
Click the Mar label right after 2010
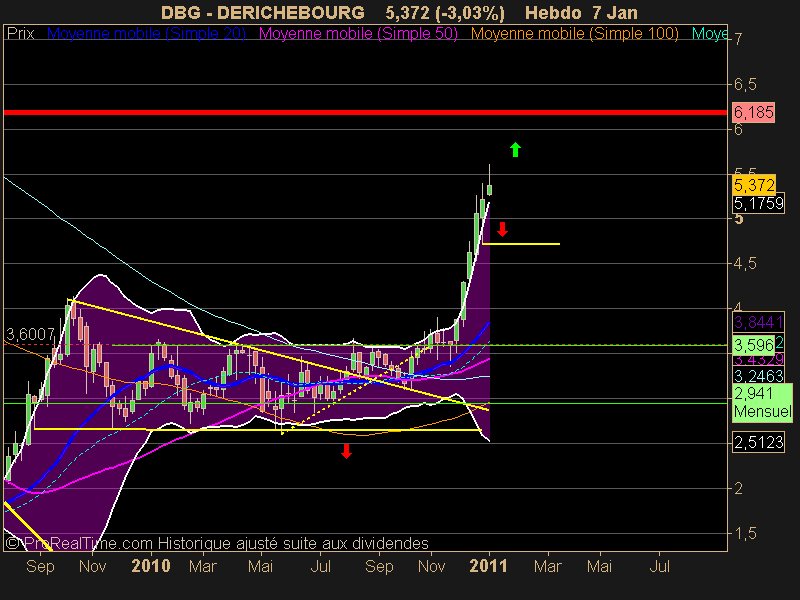click(x=203, y=566)
